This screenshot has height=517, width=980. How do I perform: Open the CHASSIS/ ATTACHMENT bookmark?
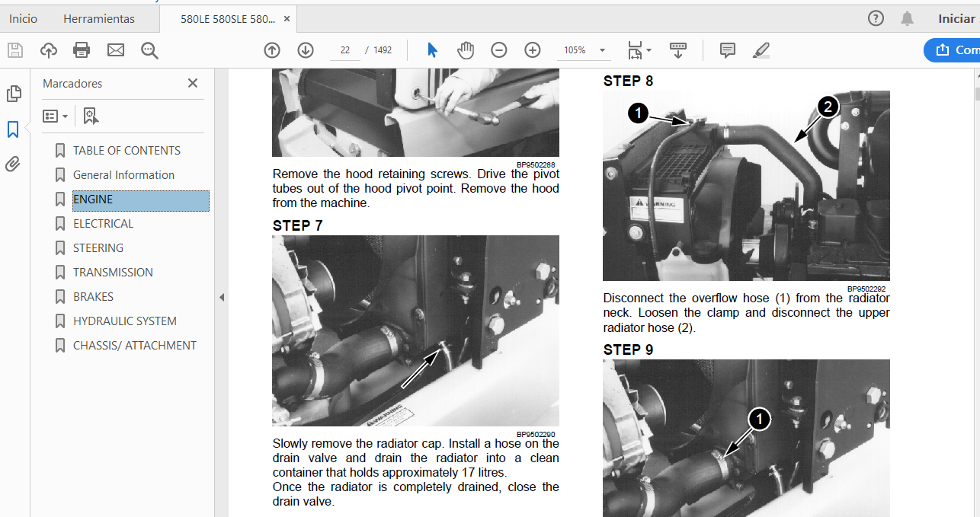pyautogui.click(x=135, y=346)
